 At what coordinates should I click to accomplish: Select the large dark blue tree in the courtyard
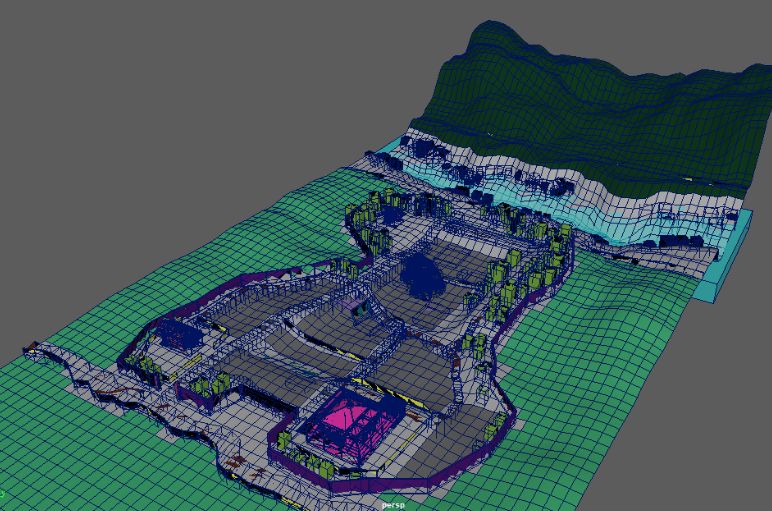point(423,276)
